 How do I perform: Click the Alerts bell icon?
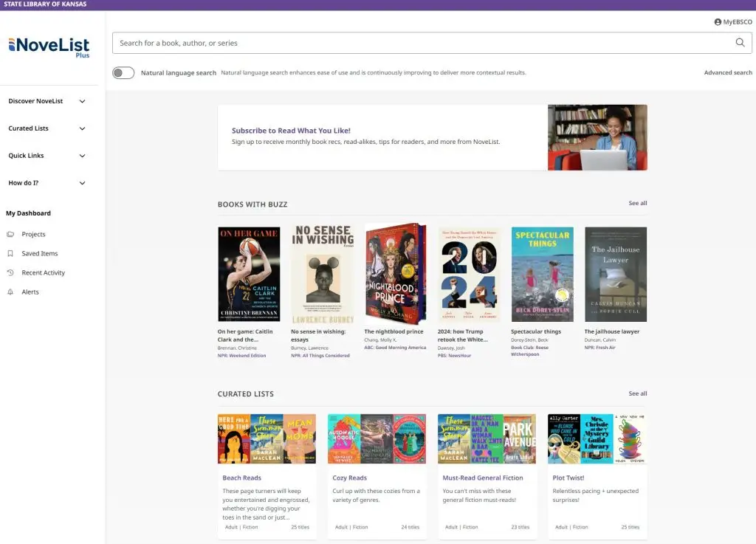[10, 292]
